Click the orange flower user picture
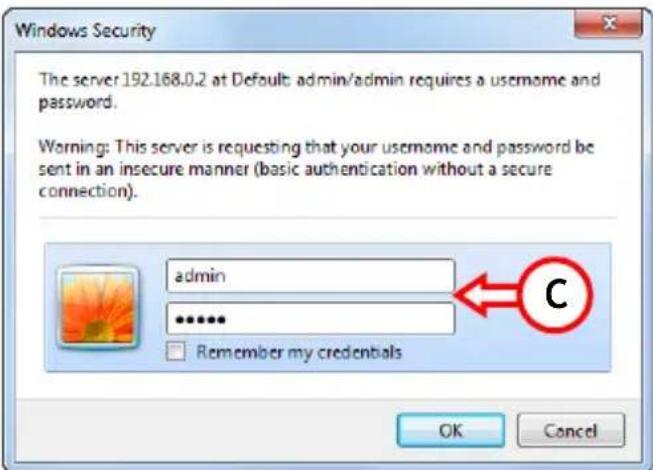Screen dimensions: 653x470 98,307
